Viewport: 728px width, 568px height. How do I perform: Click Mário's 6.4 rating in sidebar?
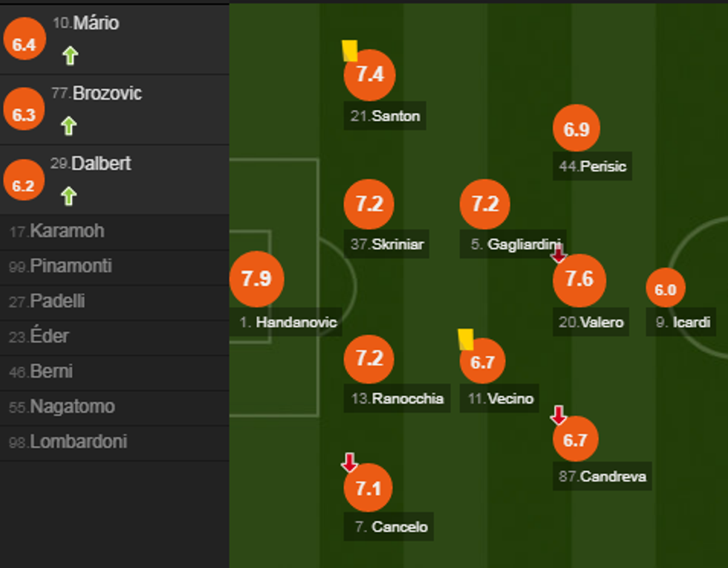coord(24,45)
